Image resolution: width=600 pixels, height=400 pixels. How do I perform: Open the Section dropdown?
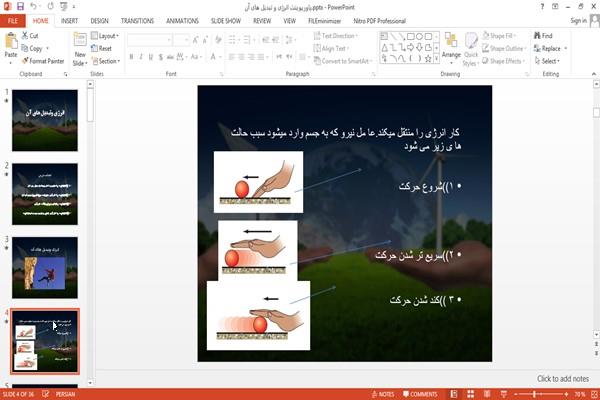tap(106, 61)
